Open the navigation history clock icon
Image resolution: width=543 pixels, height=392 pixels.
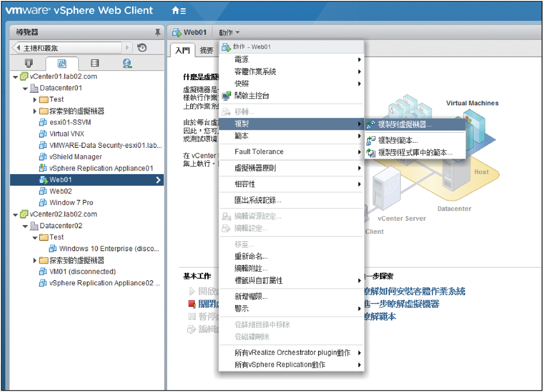coord(142,47)
